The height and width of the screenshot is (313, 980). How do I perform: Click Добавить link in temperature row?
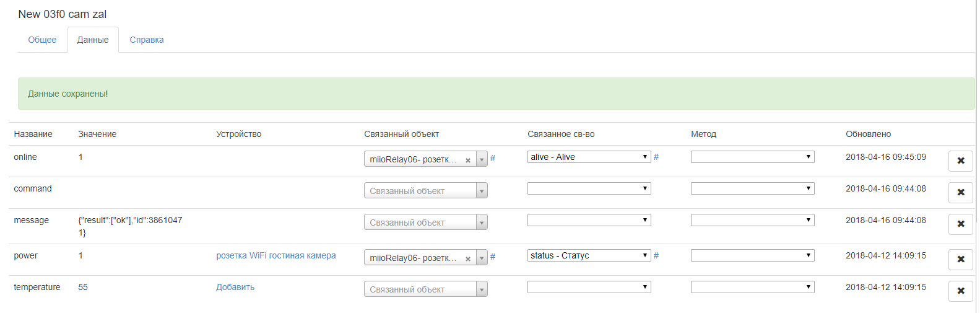coord(235,288)
